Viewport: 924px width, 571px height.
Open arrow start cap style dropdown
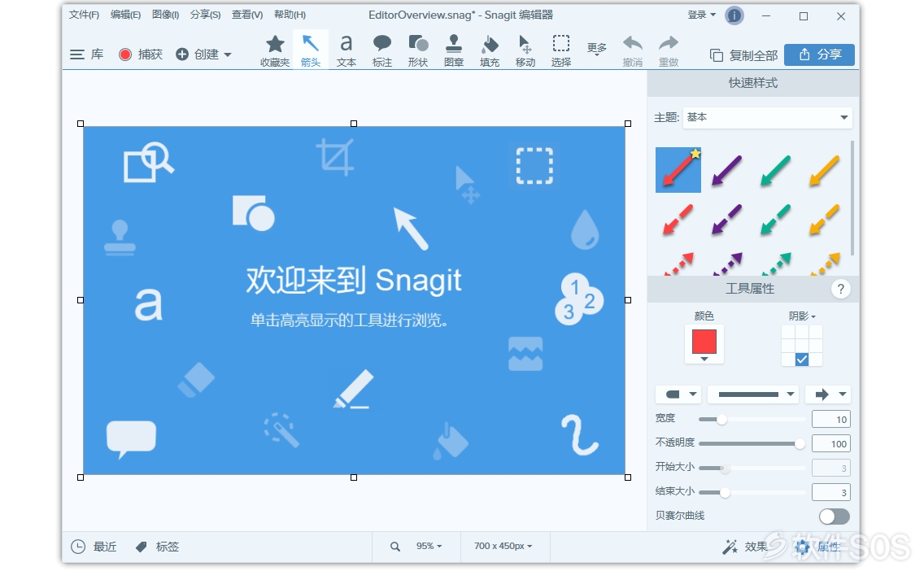click(678, 394)
